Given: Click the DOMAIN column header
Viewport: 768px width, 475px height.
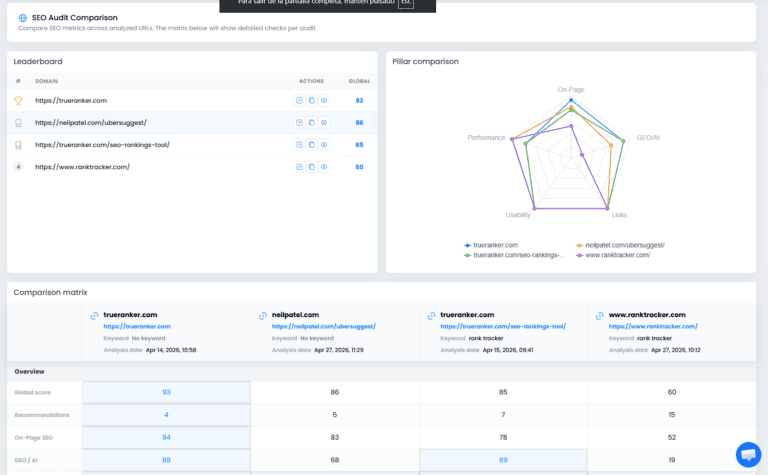Looking at the screenshot, I should [46, 81].
